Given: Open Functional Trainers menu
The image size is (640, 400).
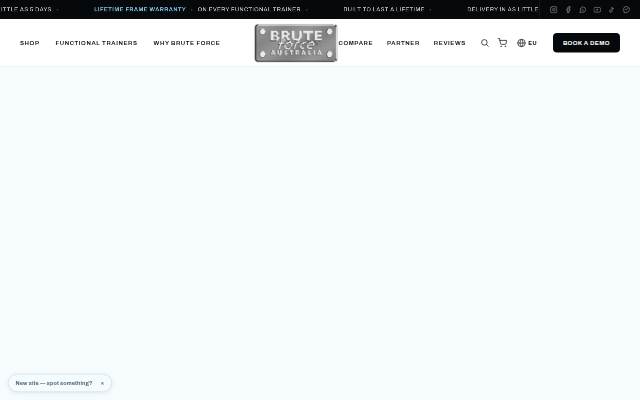Looking at the screenshot, I should [x=96, y=43].
